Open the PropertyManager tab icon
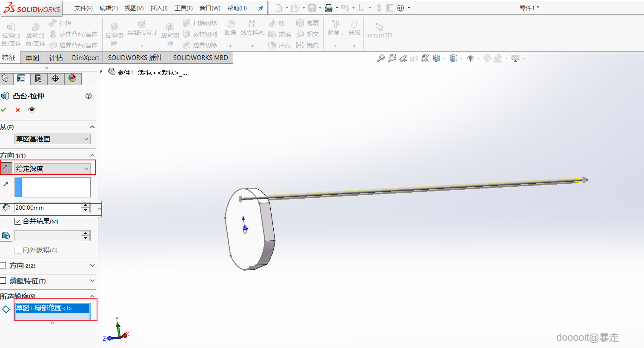Screen dimensions: 644x348 (x=21, y=78)
